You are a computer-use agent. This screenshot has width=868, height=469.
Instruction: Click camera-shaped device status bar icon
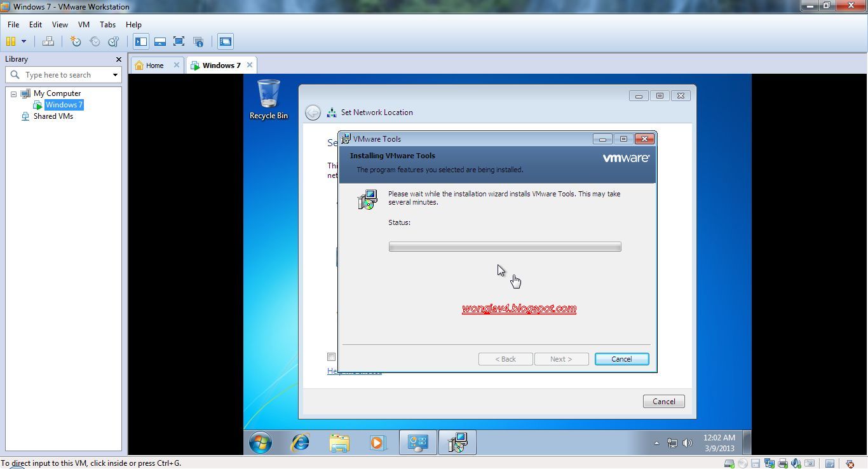[810, 463]
